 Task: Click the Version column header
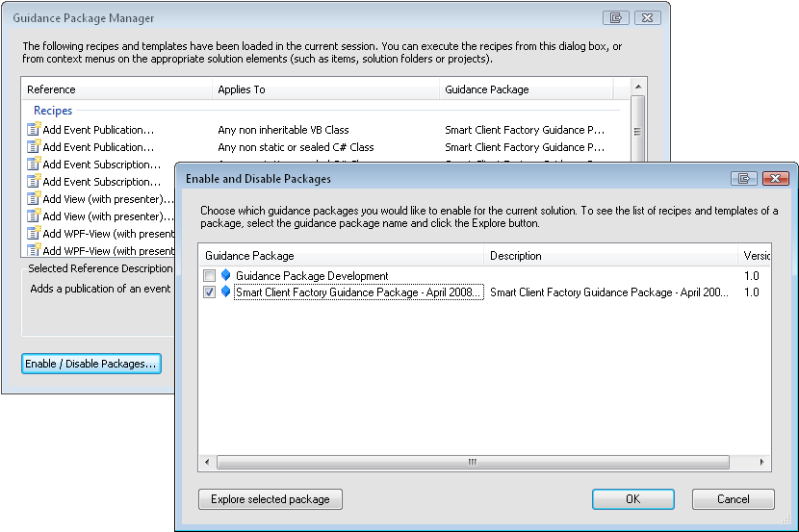754,256
